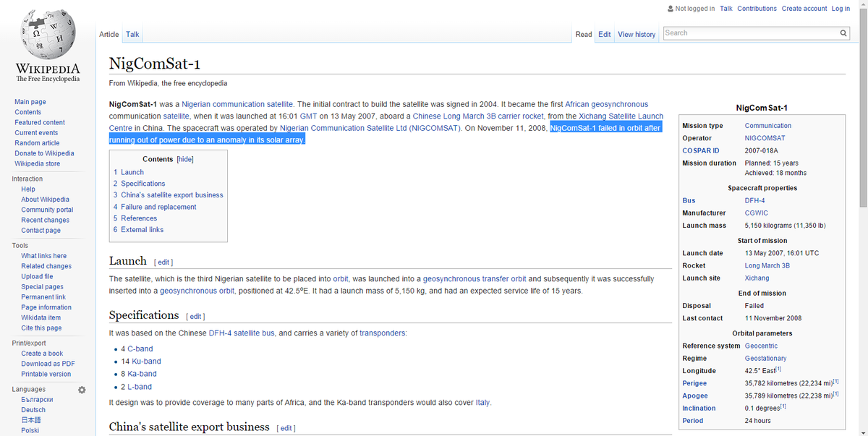
Task: Open the Contributions link at top
Action: tap(757, 9)
